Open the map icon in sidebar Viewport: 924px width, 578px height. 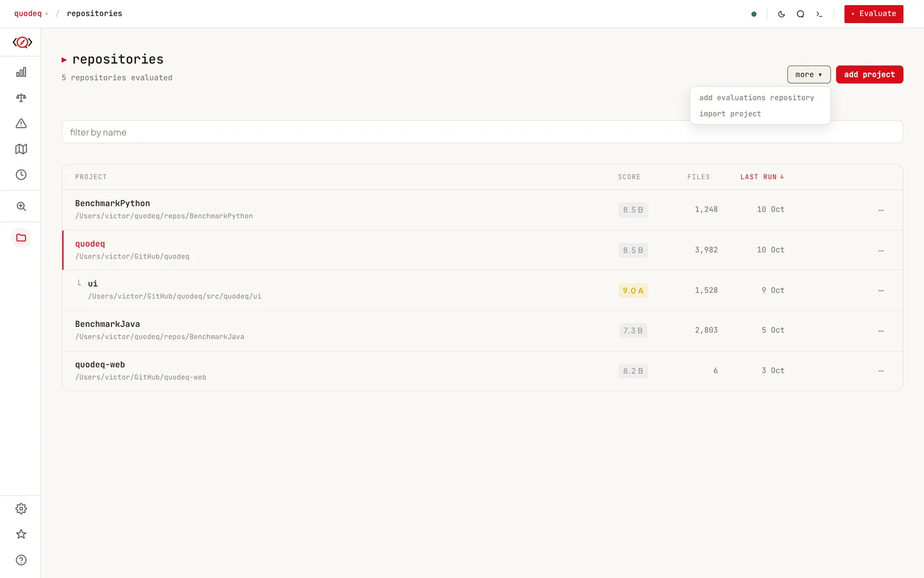(21, 149)
